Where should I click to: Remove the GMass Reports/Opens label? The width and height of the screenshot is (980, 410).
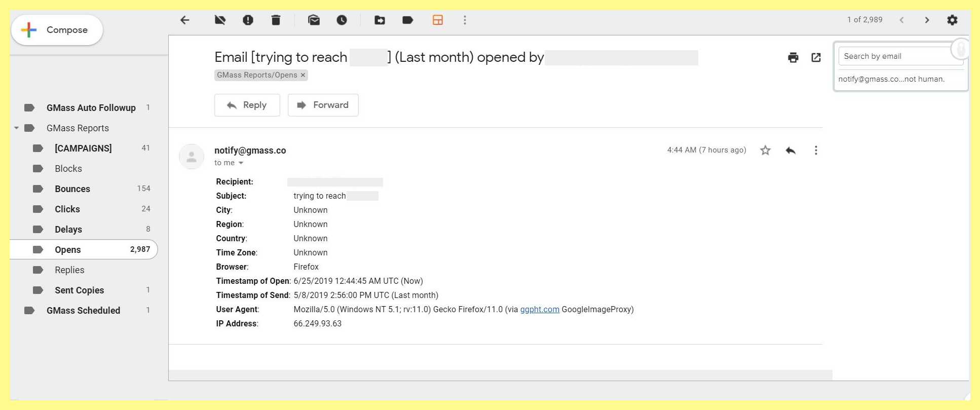point(303,75)
